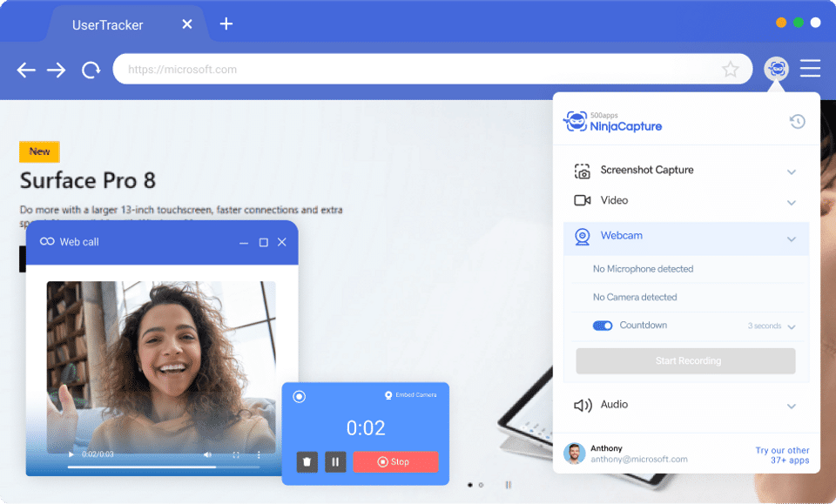Toggle Embed Camera option
The image size is (836, 504).
coord(410,395)
